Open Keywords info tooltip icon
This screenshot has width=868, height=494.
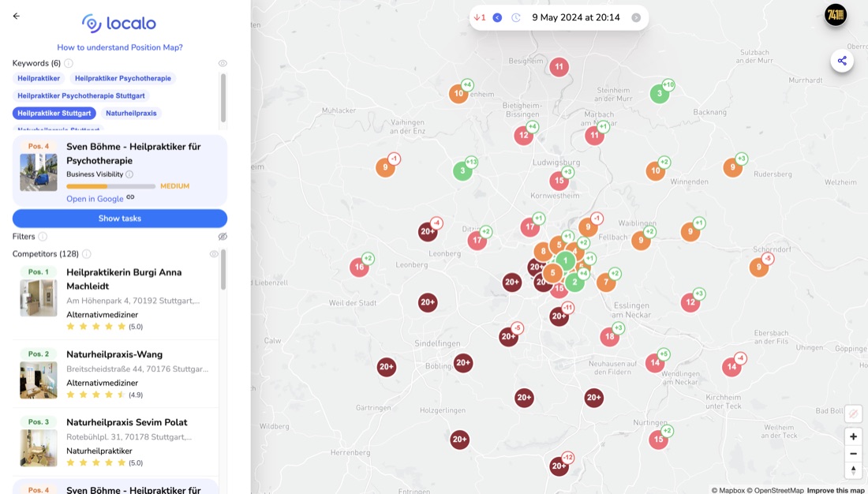pos(68,63)
